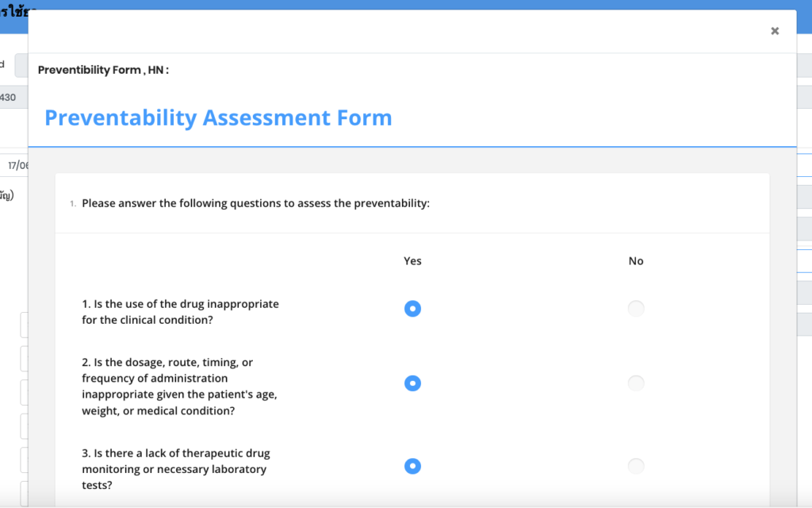Click the background date field showing 17/06
The width and height of the screenshot is (812, 508).
(17, 165)
